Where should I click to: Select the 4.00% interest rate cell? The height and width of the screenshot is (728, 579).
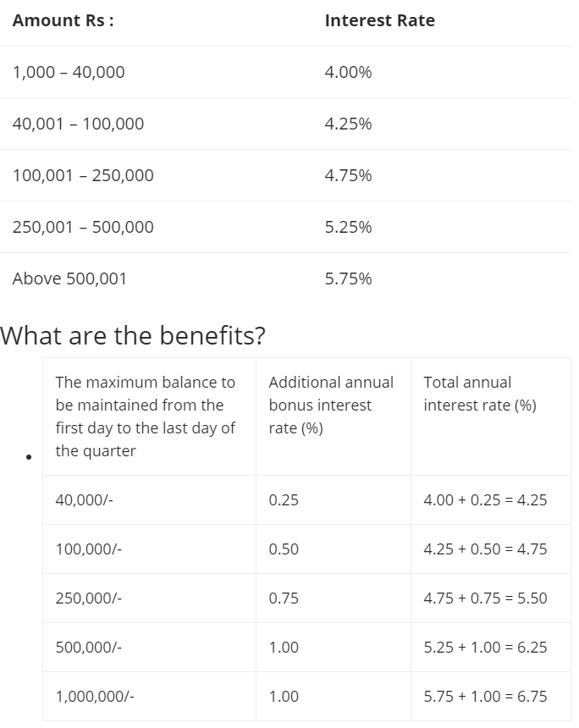[x=348, y=72]
